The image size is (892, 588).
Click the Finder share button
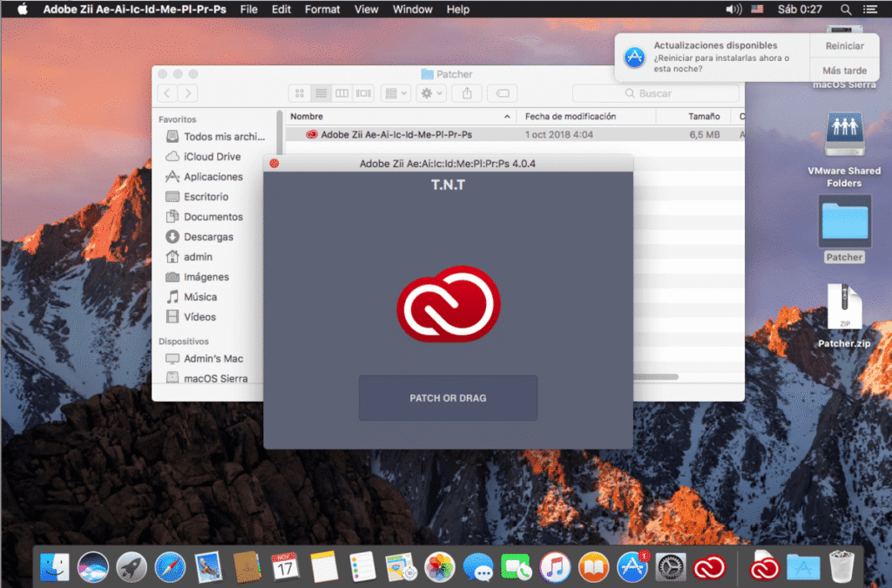click(467, 93)
